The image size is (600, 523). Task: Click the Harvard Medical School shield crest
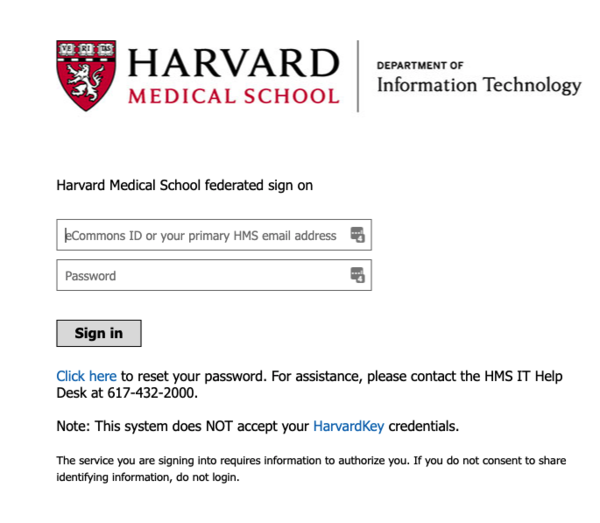pos(86,75)
